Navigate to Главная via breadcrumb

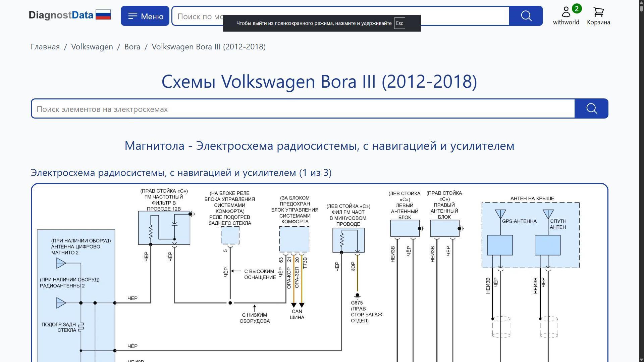point(45,47)
